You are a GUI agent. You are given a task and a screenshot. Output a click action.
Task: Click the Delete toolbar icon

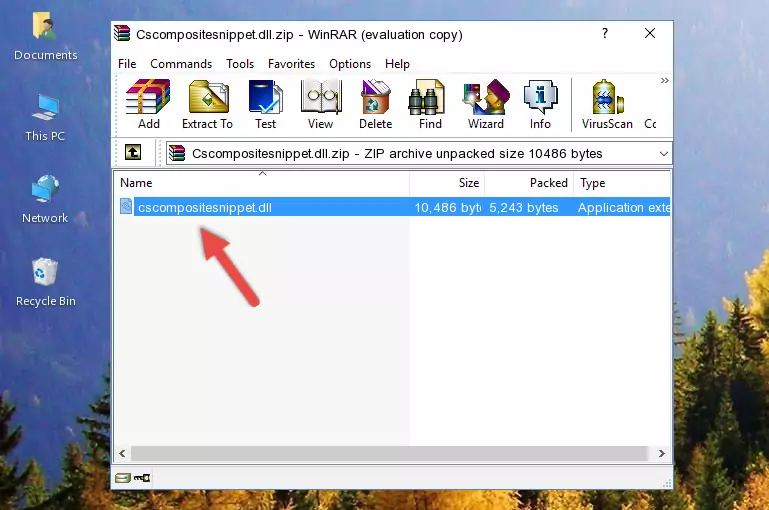click(375, 104)
